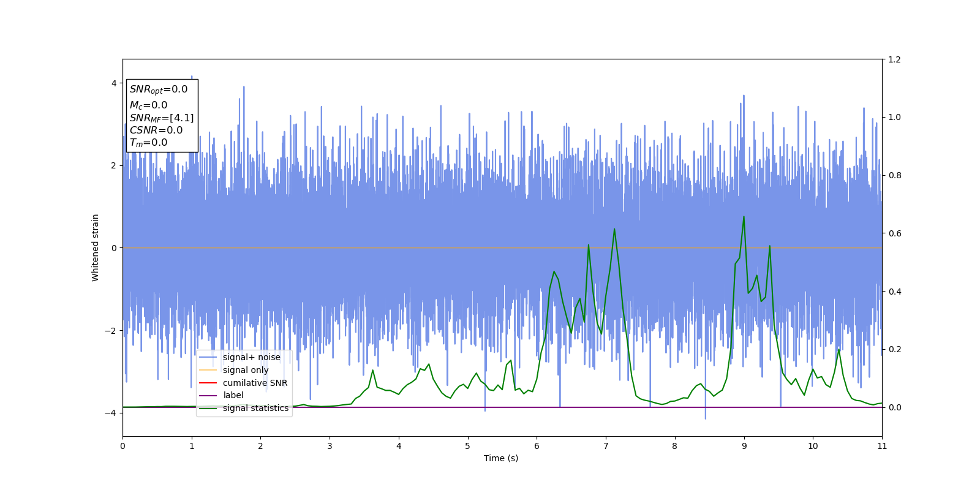Click the green curve's peak near 9 seconds
This screenshot has width=980, height=490.
click(x=744, y=216)
